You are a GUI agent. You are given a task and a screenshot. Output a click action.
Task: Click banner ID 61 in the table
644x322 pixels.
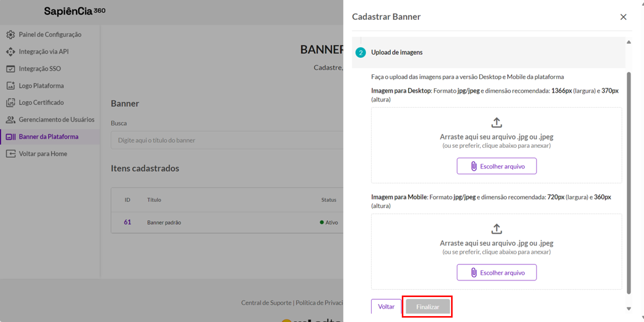click(x=127, y=222)
